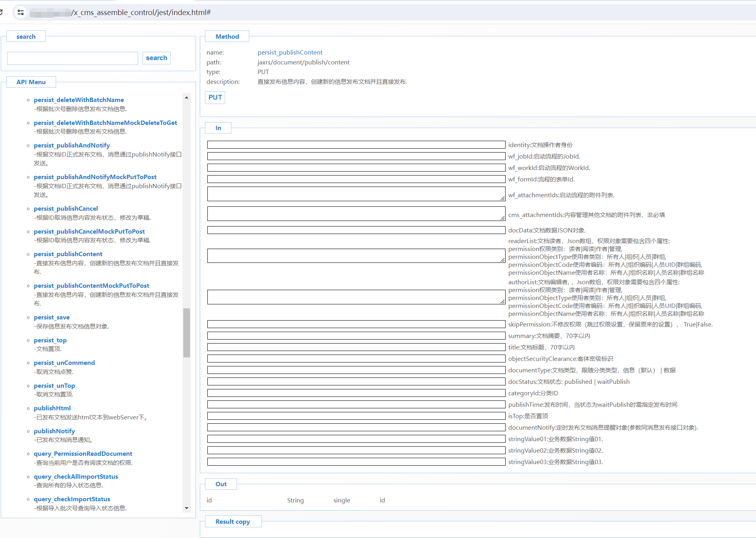The height and width of the screenshot is (538, 756).
Task: Open the publishHtml API link
Action: click(x=52, y=408)
